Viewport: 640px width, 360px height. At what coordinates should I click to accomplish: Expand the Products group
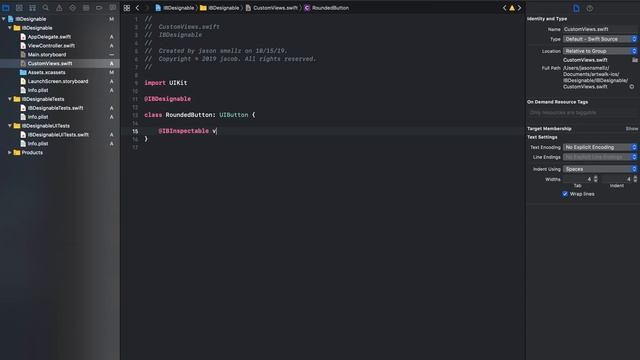coord(10,152)
